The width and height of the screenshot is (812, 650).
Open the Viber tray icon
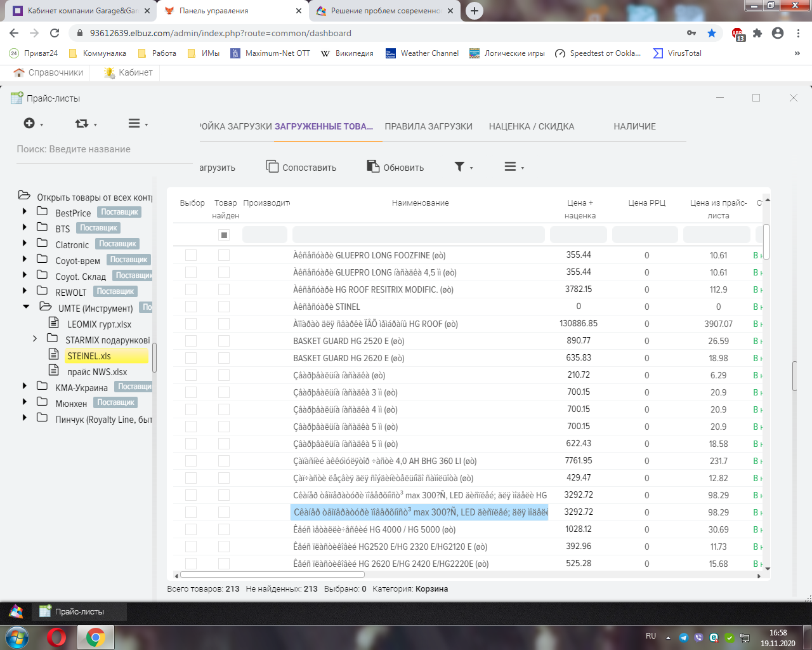point(699,637)
